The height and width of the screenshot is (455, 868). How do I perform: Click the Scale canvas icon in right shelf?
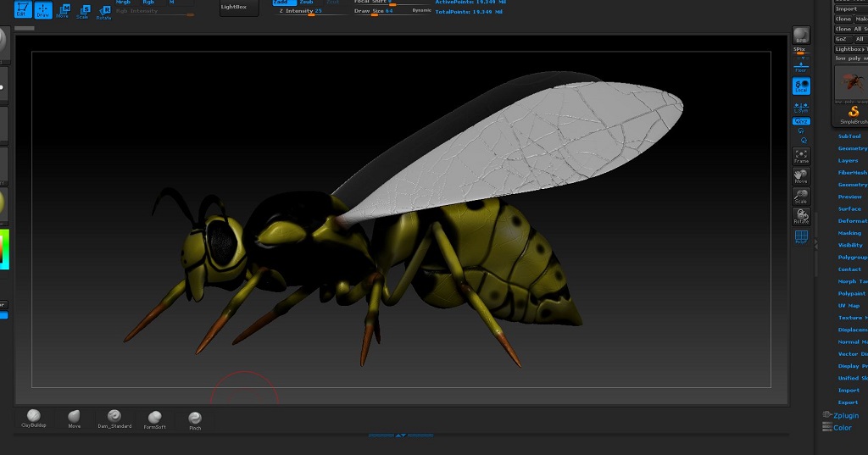point(801,197)
